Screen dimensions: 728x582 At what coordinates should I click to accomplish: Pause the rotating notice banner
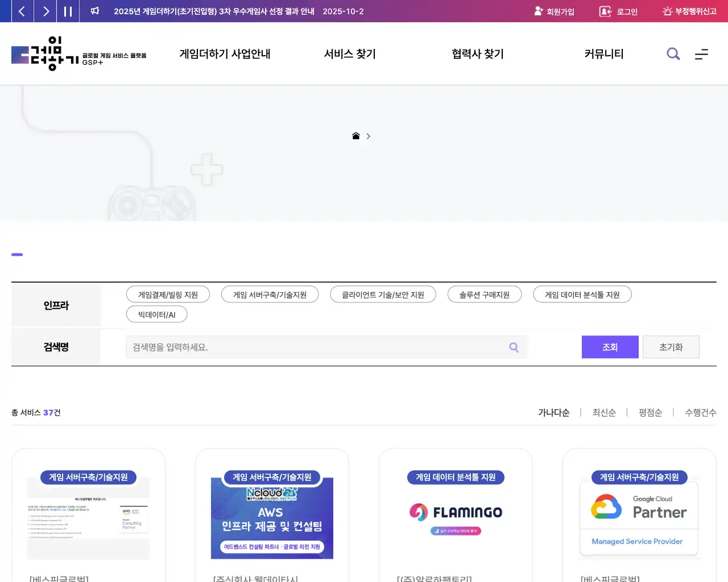pos(68,11)
